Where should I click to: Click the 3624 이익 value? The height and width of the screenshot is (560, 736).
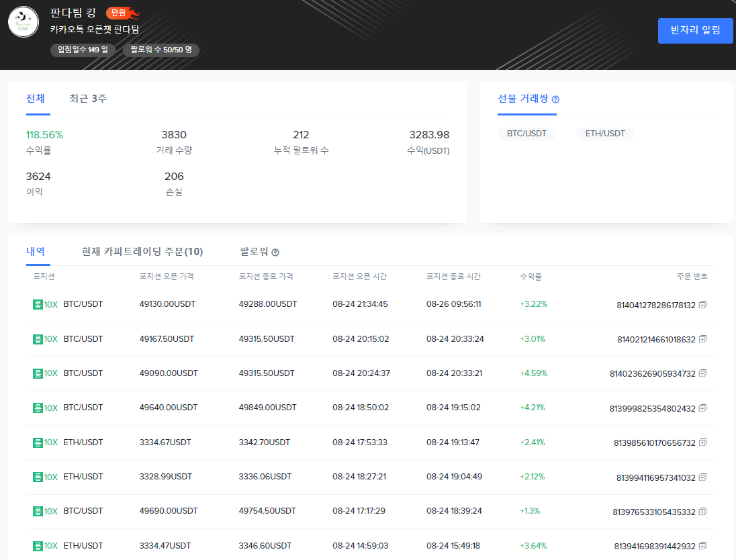point(38,177)
